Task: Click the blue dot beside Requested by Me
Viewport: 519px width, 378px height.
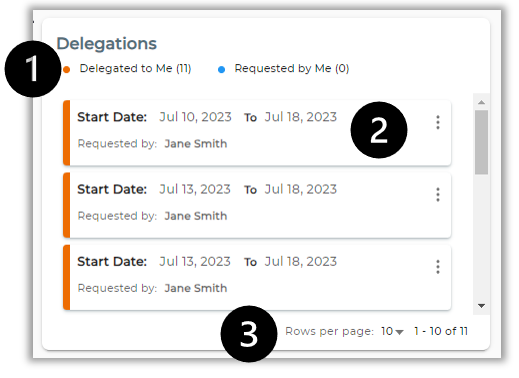Action: tap(221, 69)
